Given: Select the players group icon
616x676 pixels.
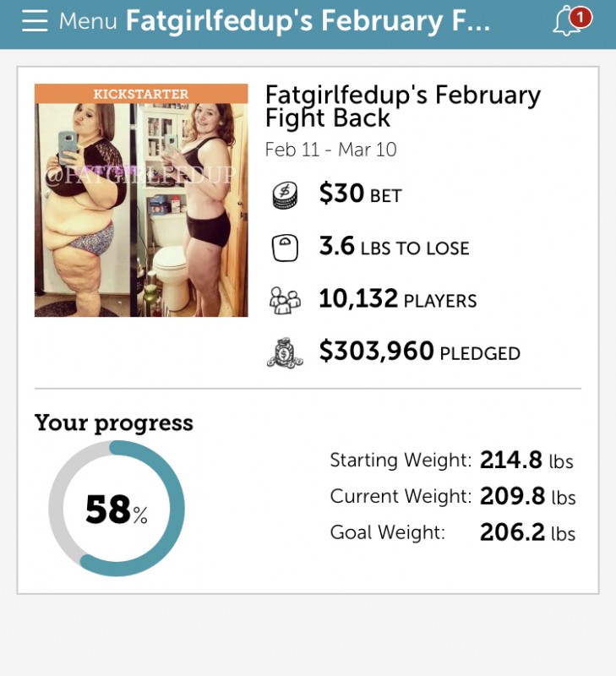Looking at the screenshot, I should [x=285, y=300].
